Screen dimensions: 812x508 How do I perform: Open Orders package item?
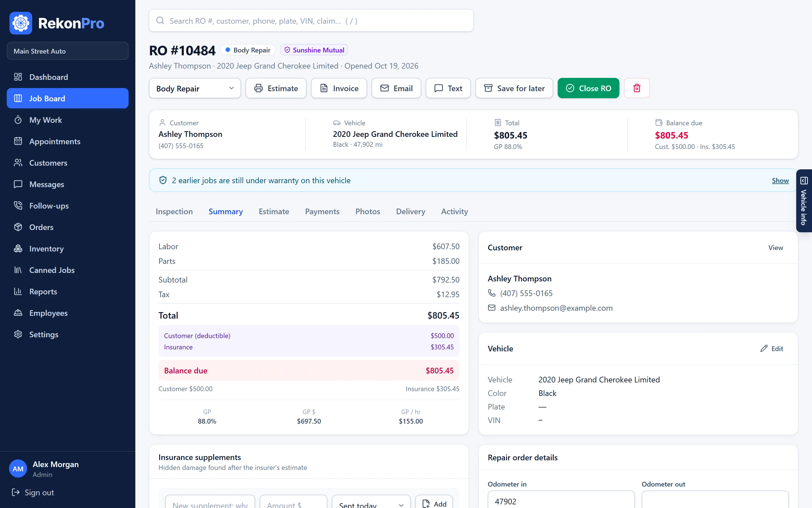67,227
